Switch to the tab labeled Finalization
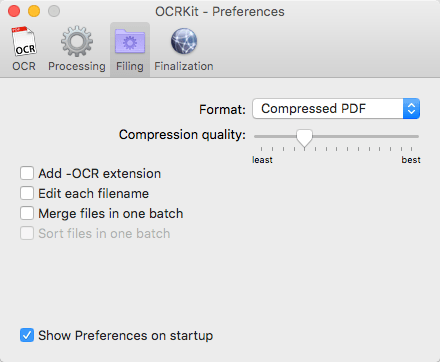 pos(184,66)
